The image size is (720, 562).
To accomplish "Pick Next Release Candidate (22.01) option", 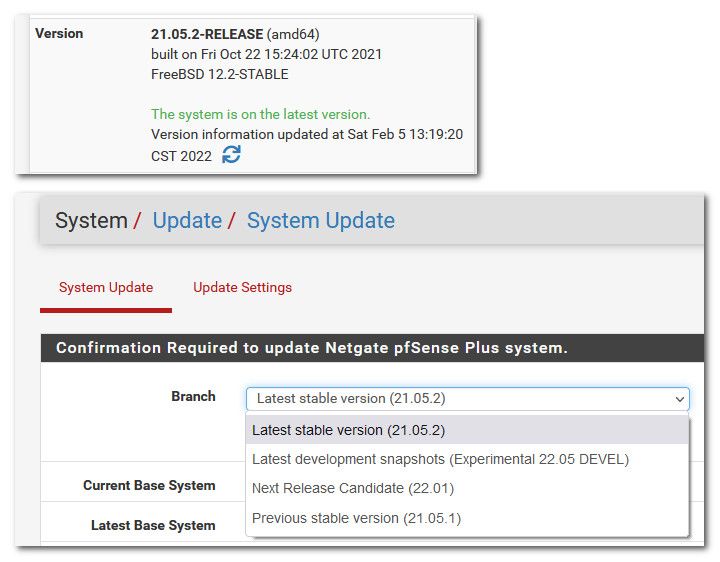I will click(467, 488).
